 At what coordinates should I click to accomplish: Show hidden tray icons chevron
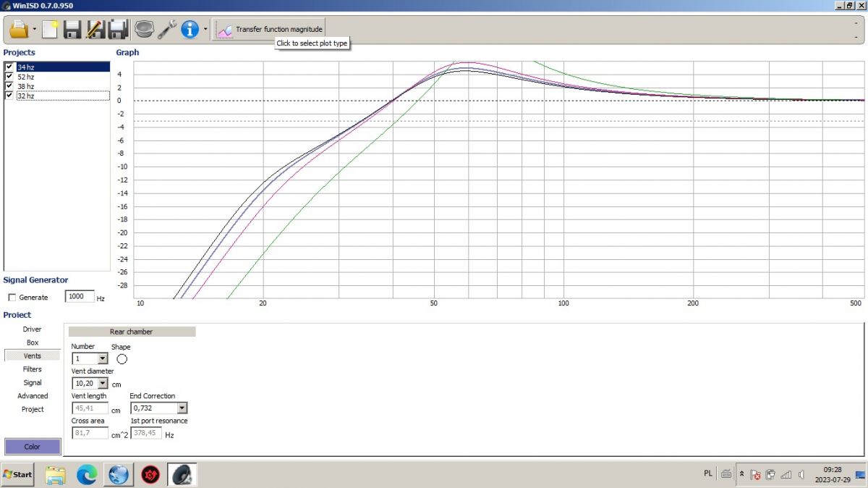coord(741,474)
